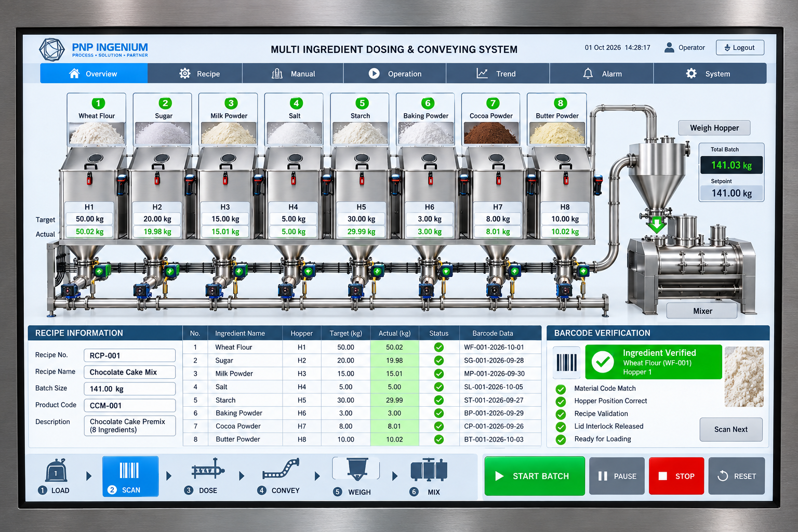Image resolution: width=798 pixels, height=532 pixels.
Task: Click the Mixer label button
Action: [x=702, y=311]
